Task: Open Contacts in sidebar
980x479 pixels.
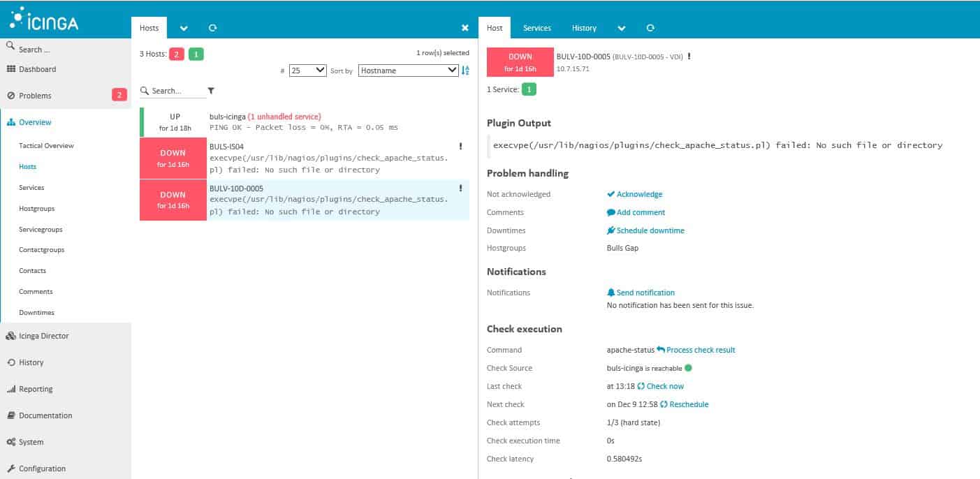Action: point(32,271)
